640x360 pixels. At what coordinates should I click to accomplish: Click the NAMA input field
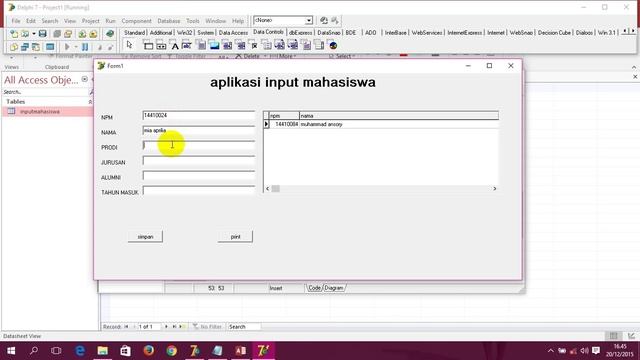(199, 131)
